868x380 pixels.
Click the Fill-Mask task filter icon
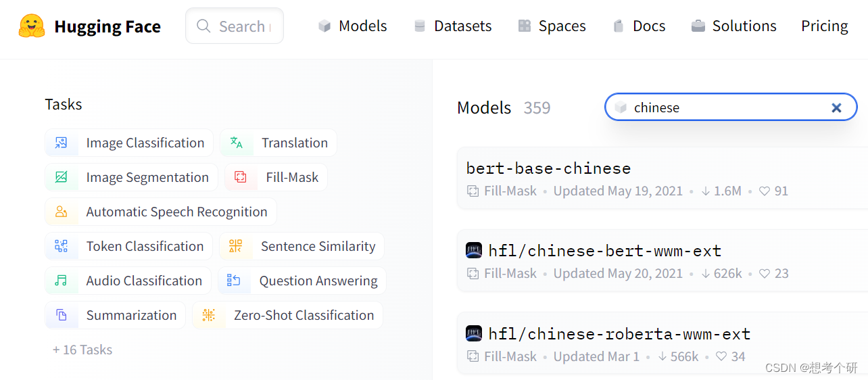coord(241,177)
